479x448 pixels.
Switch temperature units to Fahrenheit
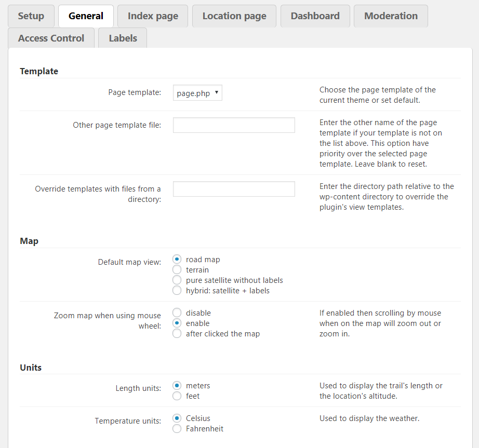click(x=177, y=429)
